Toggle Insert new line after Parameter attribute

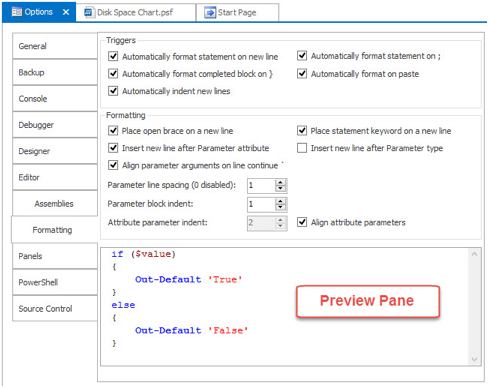113,148
